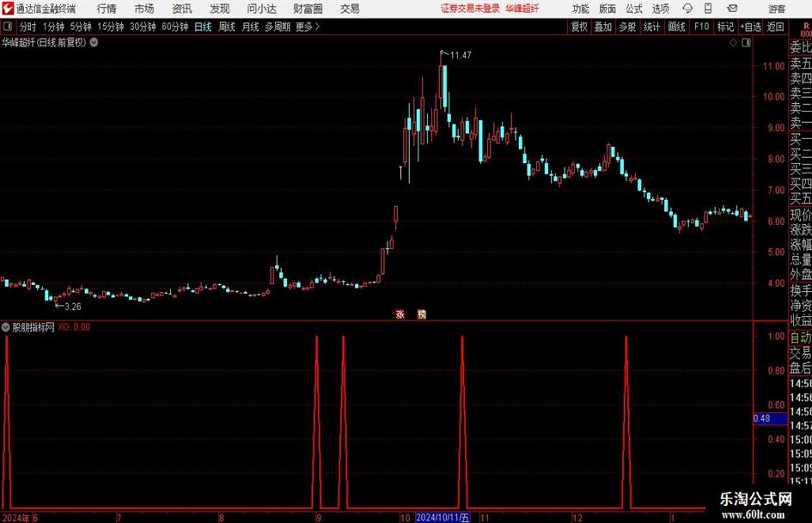This screenshot has width=812, height=523.
Task: Switch to the 5分钟 period tab
Action: pos(81,27)
